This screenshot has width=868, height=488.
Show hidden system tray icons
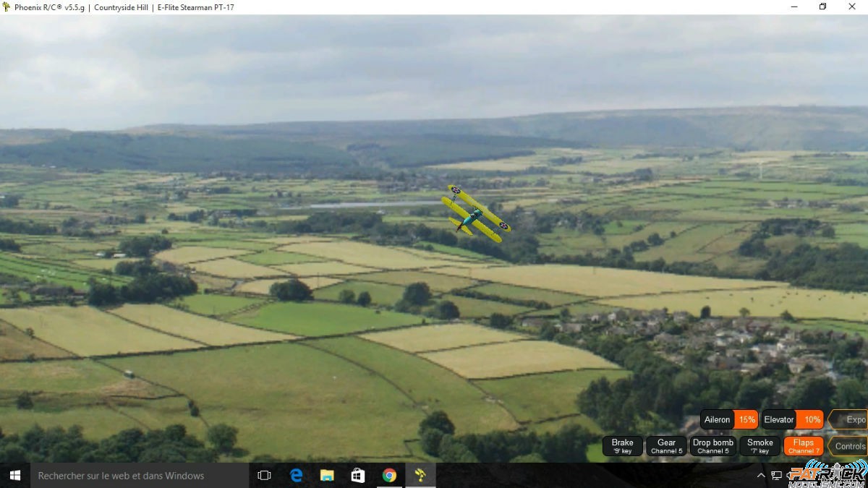pyautogui.click(x=761, y=475)
